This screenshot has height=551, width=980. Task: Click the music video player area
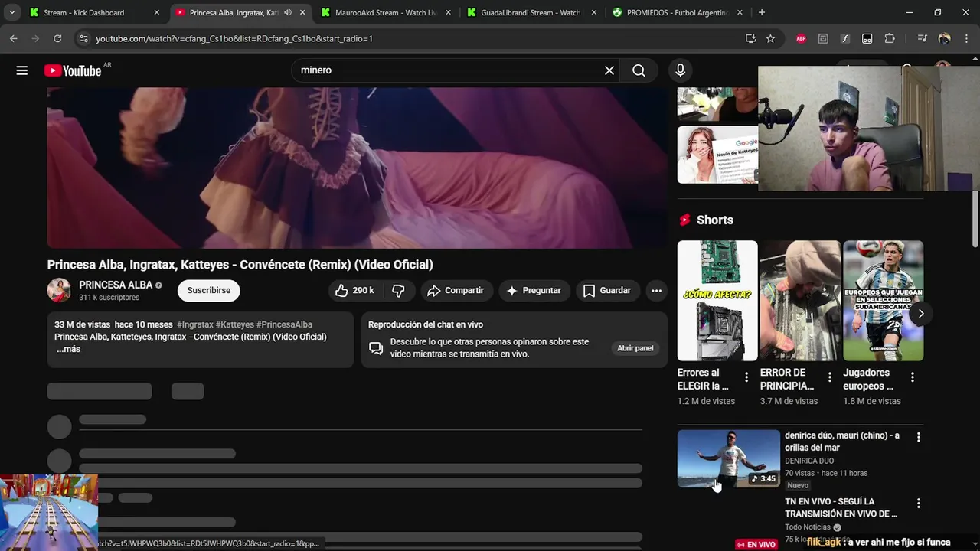click(x=357, y=168)
